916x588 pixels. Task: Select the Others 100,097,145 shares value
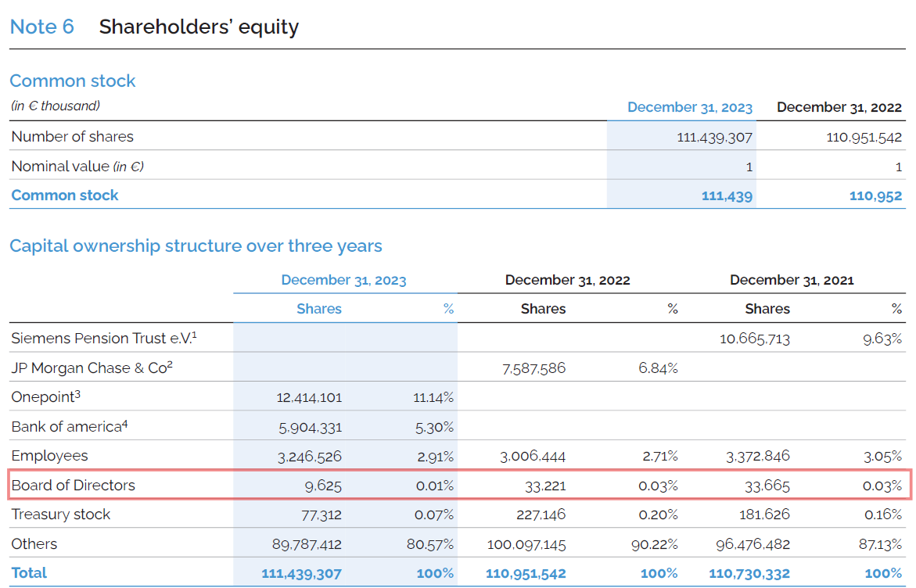click(x=526, y=544)
